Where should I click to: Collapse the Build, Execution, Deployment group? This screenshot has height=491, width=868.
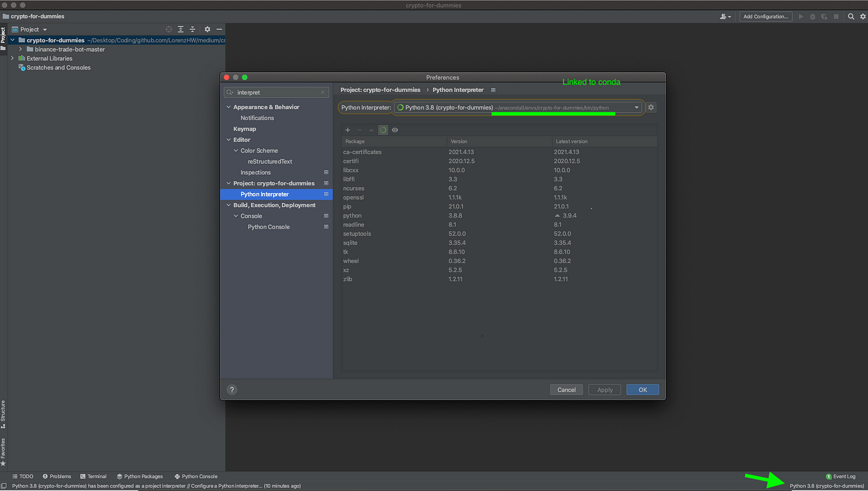(228, 205)
